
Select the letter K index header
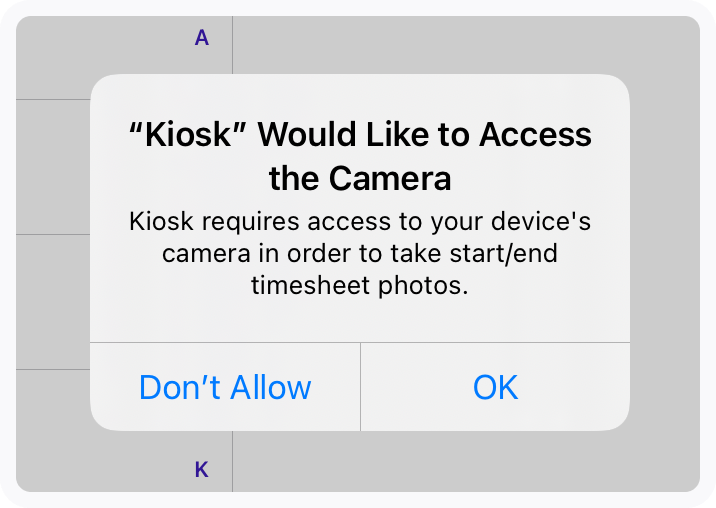tap(202, 469)
